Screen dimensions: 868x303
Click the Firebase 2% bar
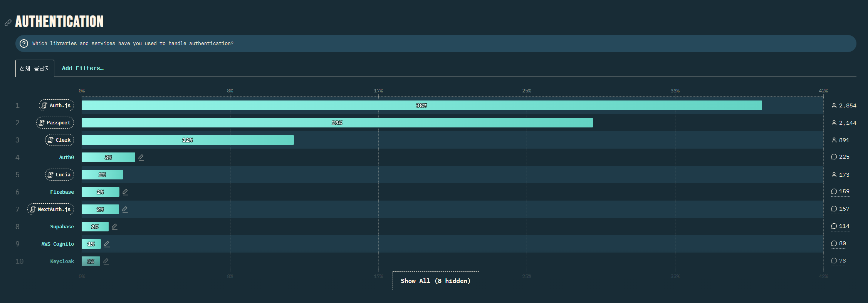pyautogui.click(x=100, y=192)
